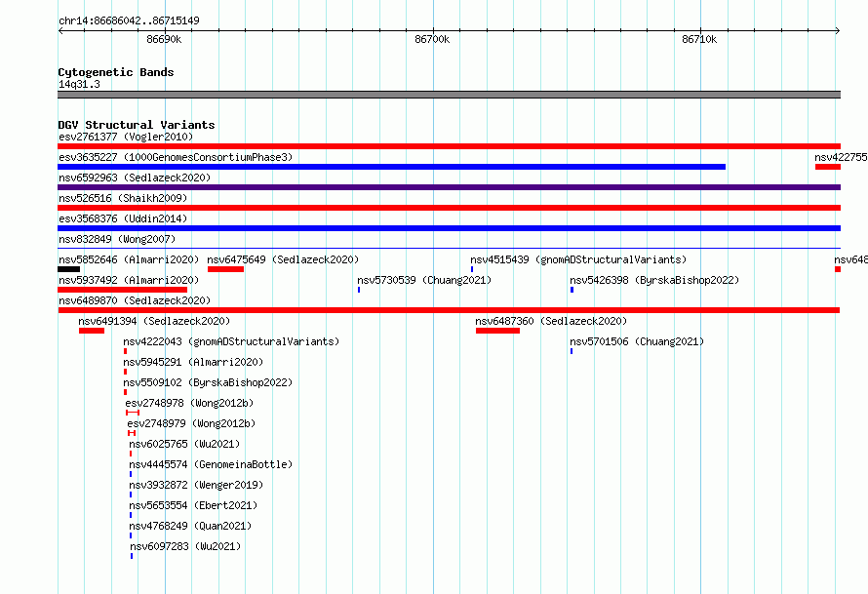Select the red nsv526516 bar
Image resolution: width=868 pixels, height=594 pixels.
[449, 208]
